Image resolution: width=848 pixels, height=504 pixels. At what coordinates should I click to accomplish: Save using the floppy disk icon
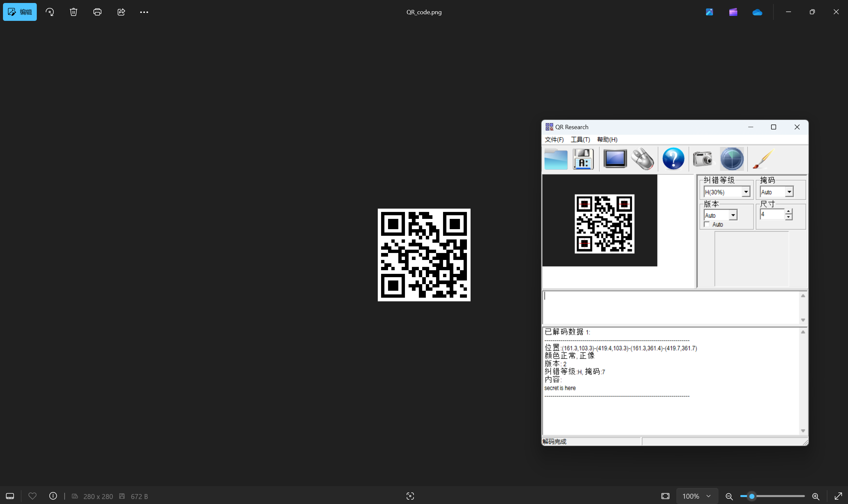tap(583, 159)
